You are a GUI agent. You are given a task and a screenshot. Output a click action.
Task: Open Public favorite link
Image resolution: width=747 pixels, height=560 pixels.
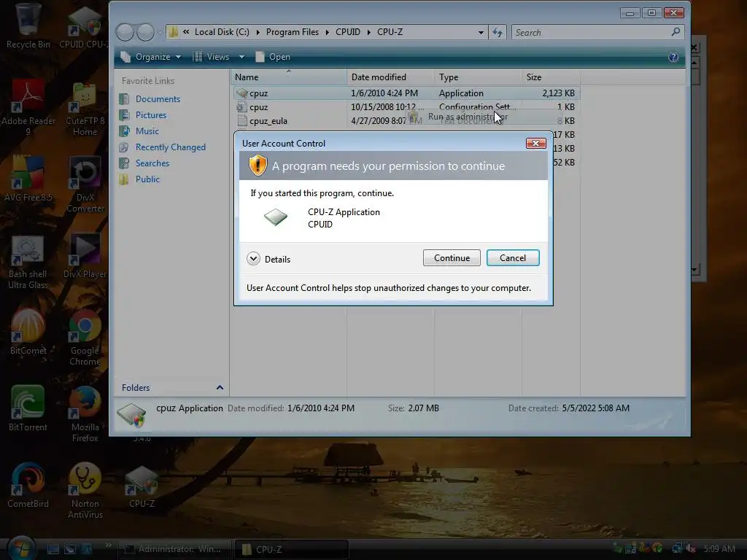click(147, 179)
